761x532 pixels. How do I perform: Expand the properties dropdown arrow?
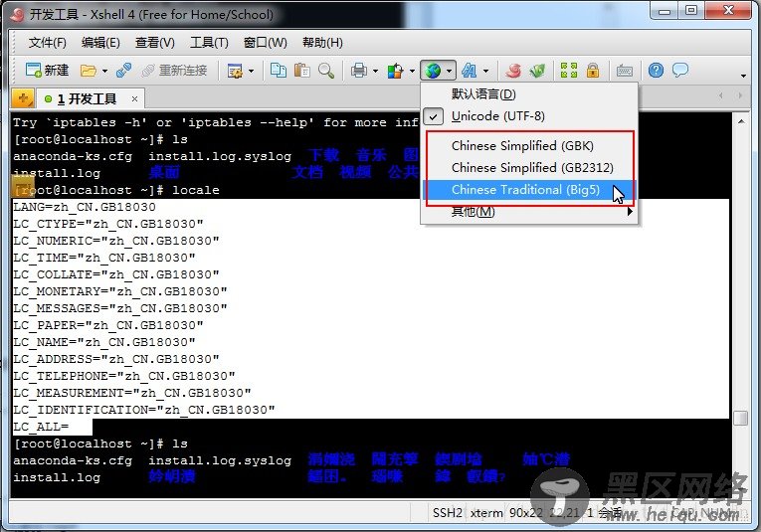coord(251,72)
